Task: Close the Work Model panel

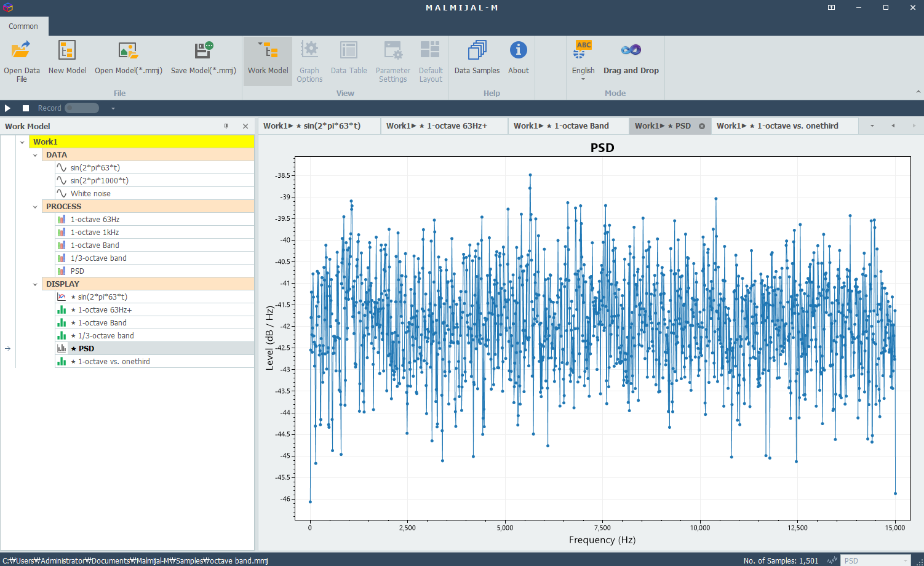Action: point(245,126)
